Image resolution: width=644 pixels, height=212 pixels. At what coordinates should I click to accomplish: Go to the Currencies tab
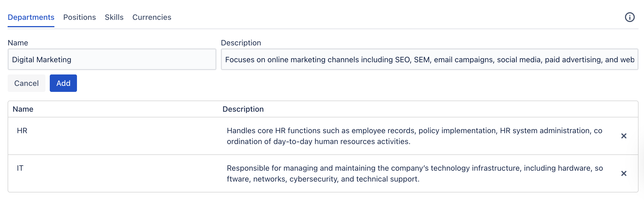coord(152,17)
